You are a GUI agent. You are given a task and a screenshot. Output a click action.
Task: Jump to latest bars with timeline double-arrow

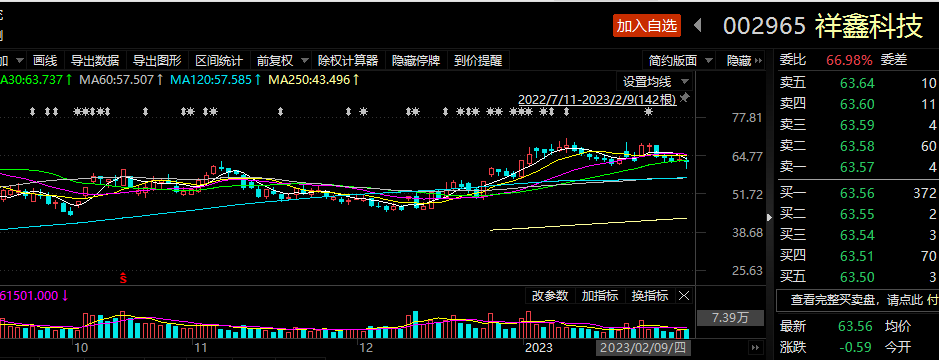[x=756, y=347]
